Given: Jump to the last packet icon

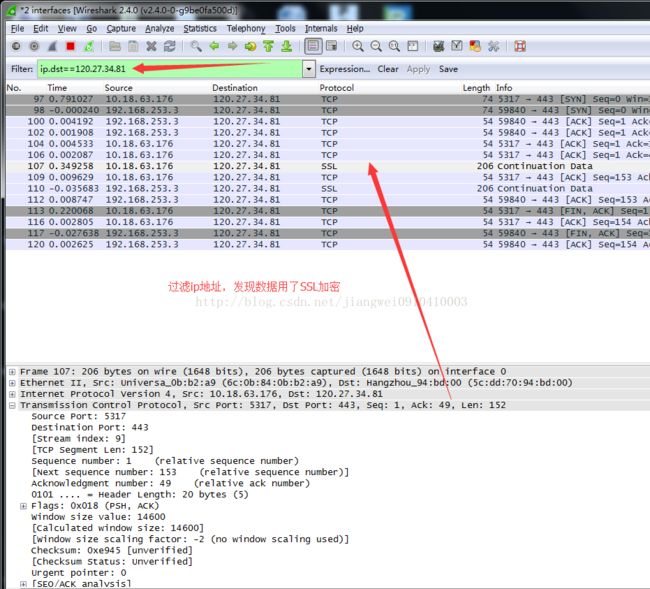Looking at the screenshot, I should (x=286, y=46).
